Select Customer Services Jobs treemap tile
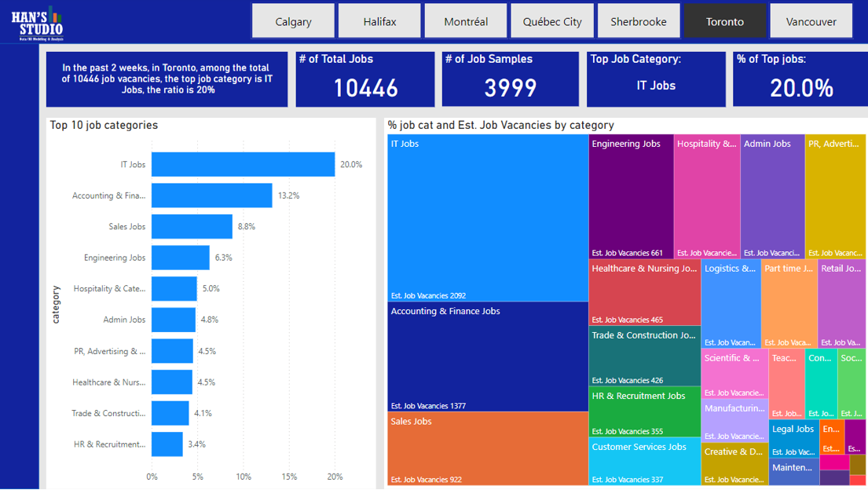 point(644,463)
